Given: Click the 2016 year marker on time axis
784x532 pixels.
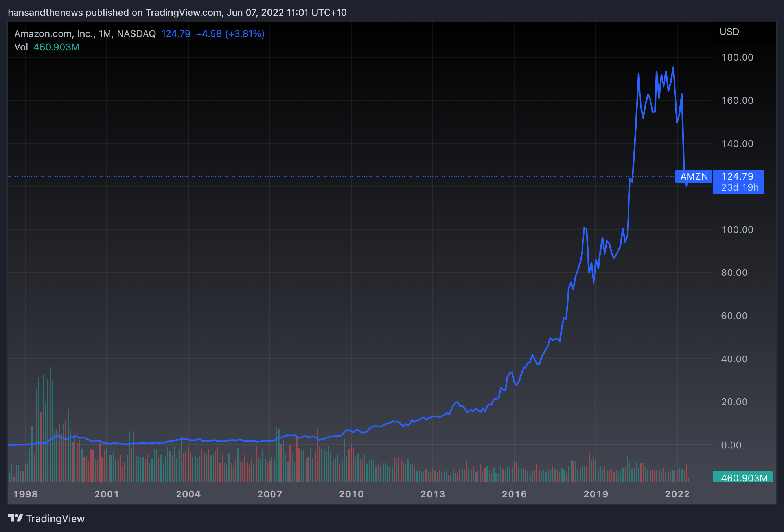Looking at the screenshot, I should [x=514, y=494].
